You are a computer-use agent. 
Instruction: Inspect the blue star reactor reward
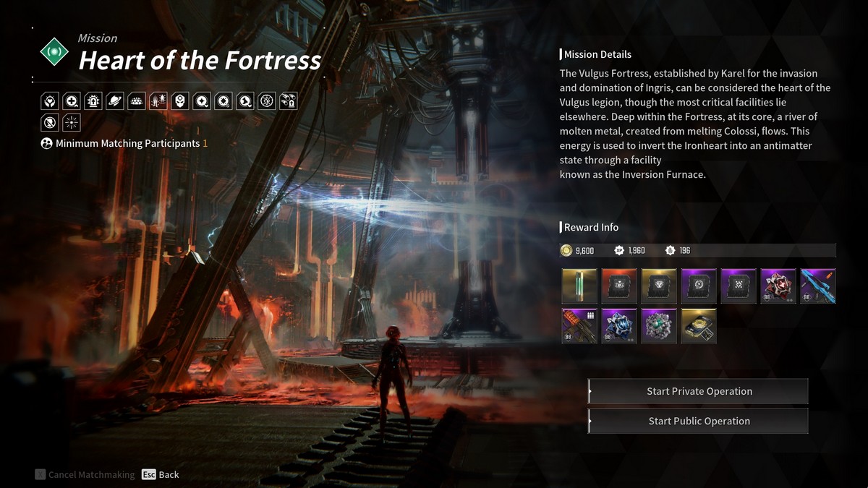coord(619,325)
